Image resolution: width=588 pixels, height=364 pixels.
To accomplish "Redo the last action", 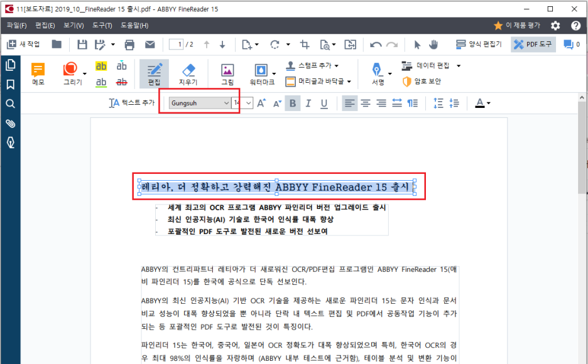I will [392, 45].
